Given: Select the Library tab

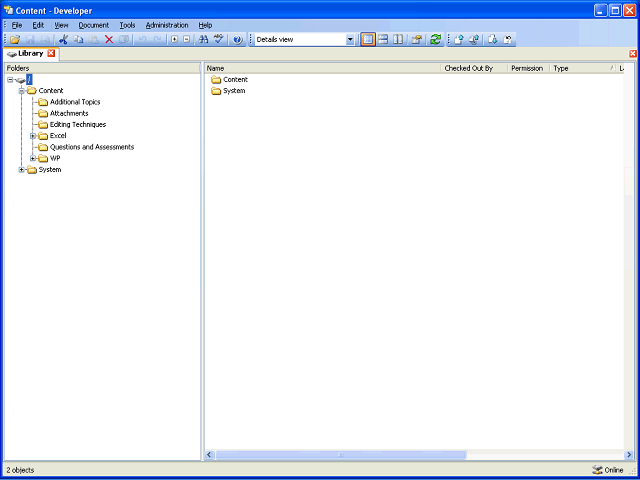Looking at the screenshot, I should (31, 53).
